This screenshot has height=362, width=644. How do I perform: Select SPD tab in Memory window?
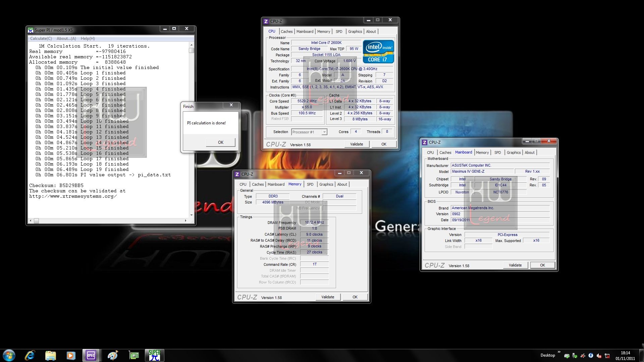[310, 184]
